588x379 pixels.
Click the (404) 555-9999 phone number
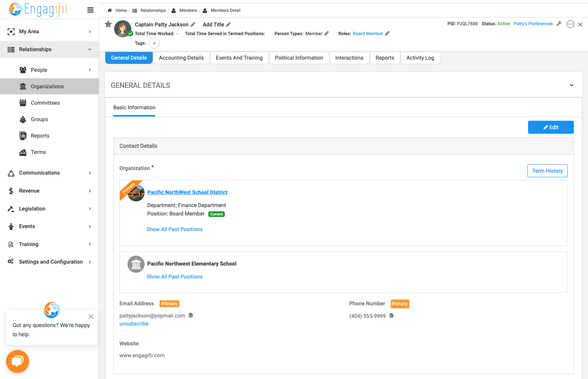(367, 316)
